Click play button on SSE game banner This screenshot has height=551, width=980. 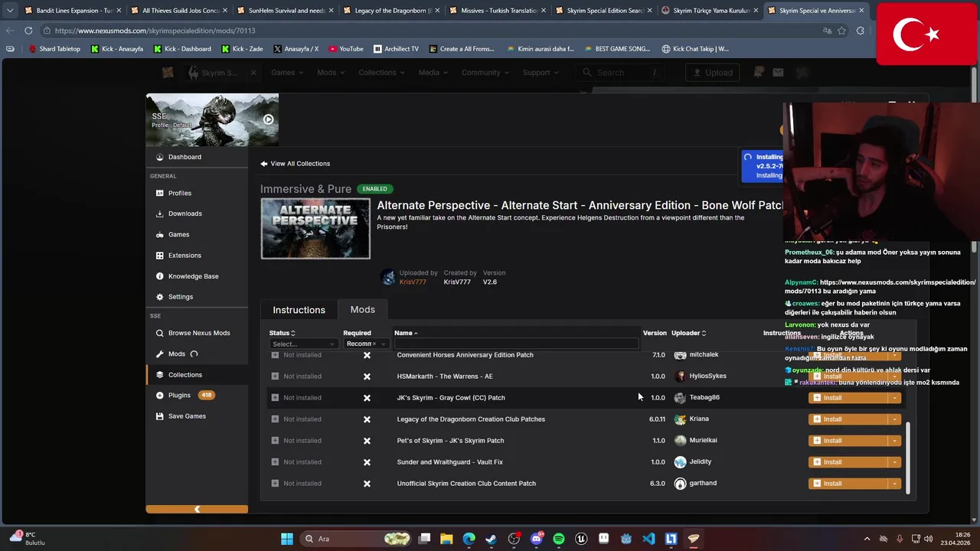pos(268,119)
